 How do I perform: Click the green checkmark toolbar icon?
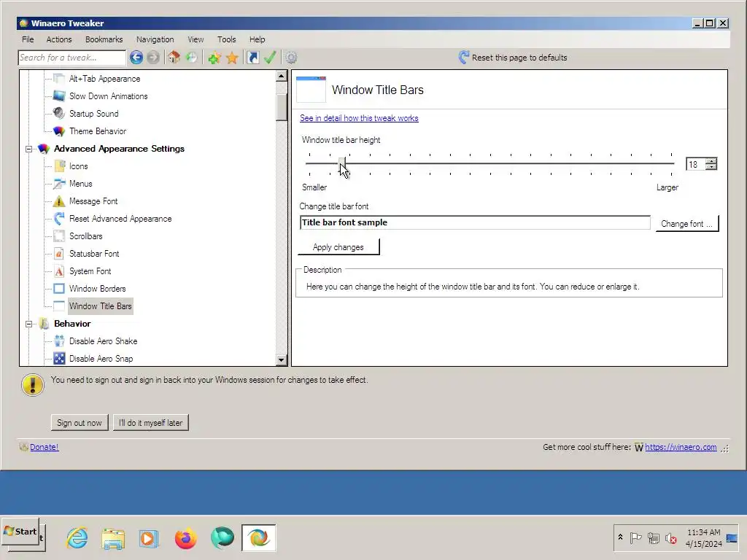270,58
